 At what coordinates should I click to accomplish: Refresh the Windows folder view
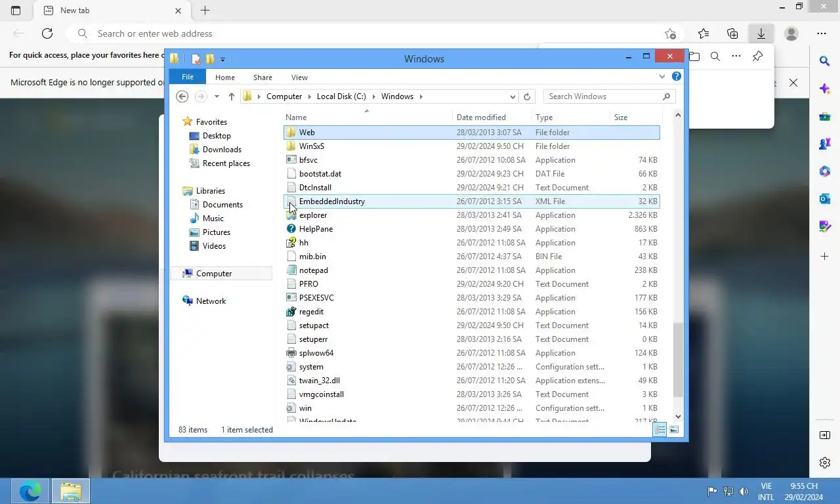(526, 96)
